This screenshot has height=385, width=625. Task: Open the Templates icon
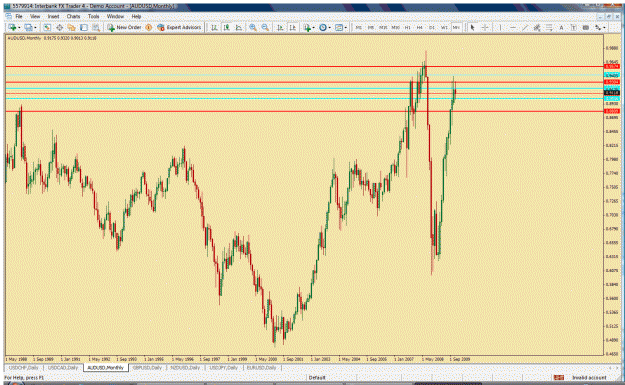339,28
